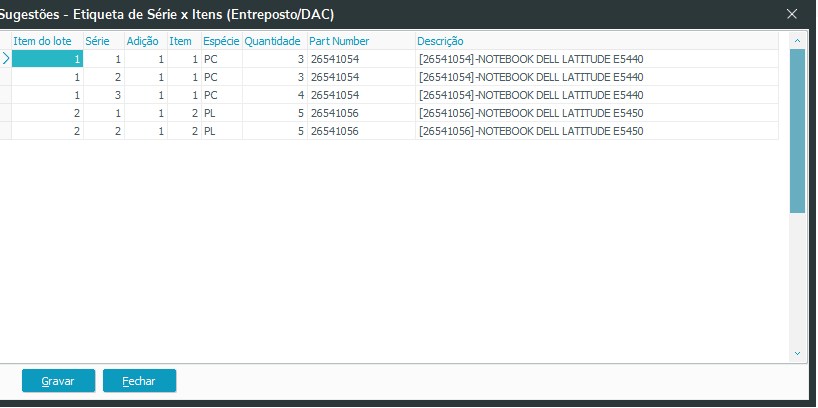Click the Gravar button
Screen dimensions: 818x408
[x=58, y=381]
